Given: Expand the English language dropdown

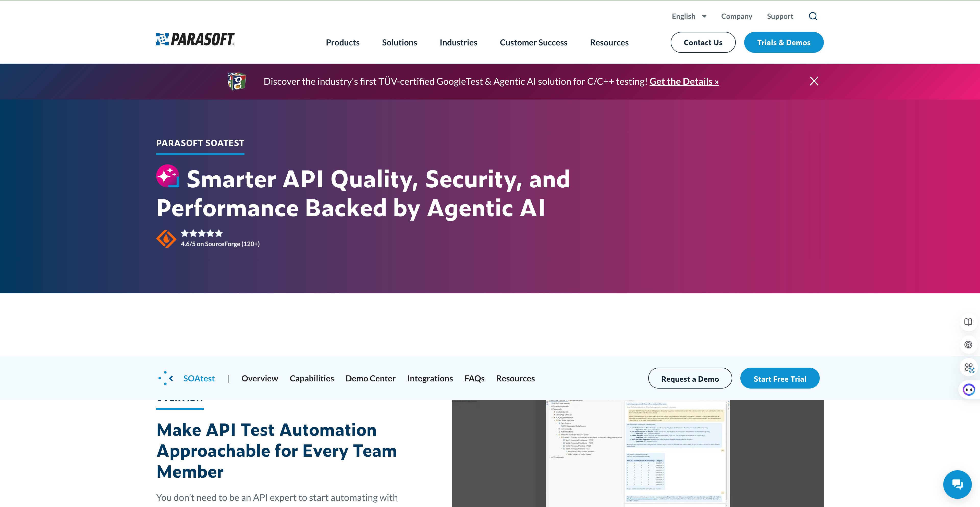Looking at the screenshot, I should coord(689,16).
